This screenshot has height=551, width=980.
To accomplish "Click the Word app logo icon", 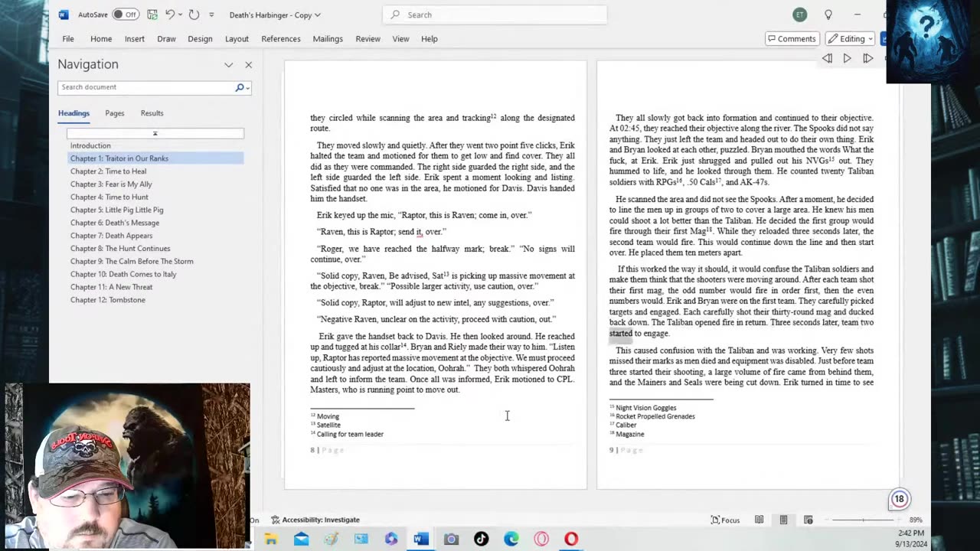I will (x=64, y=15).
